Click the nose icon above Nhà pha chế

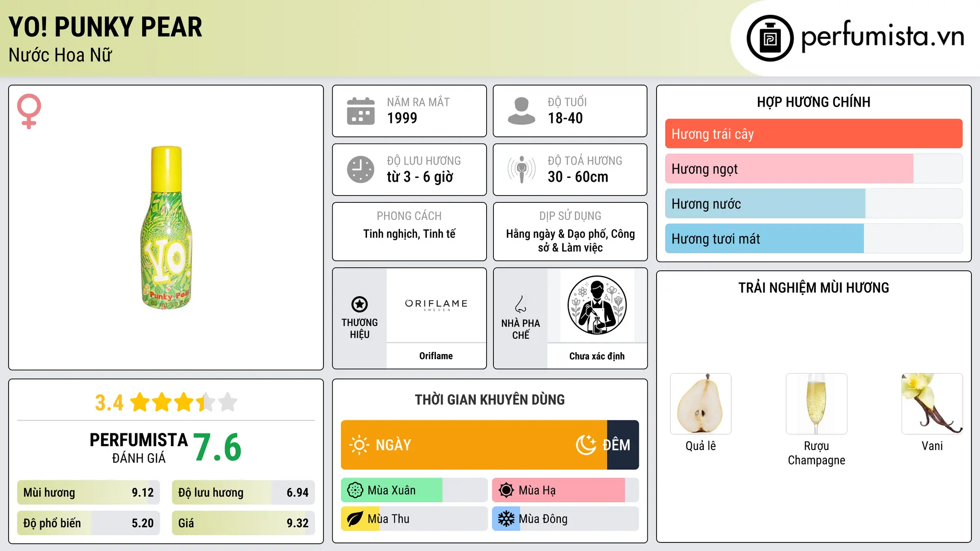pyautogui.click(x=521, y=304)
